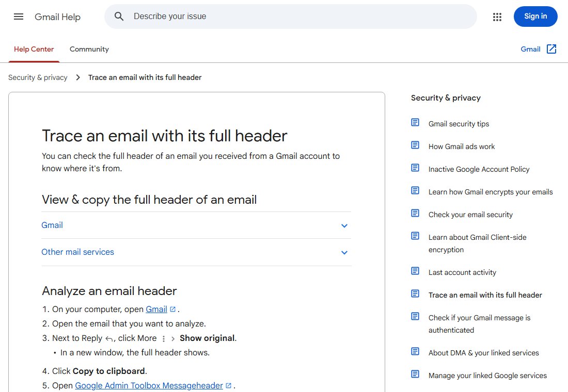Image resolution: width=568 pixels, height=392 pixels.
Task: Expand the Other mail services chevron
Action: point(344,252)
